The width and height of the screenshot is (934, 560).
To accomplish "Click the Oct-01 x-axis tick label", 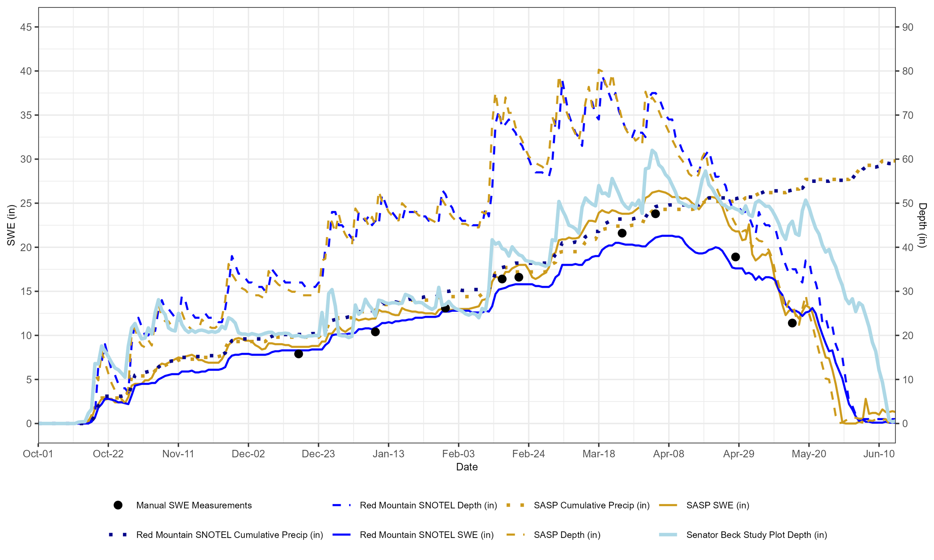I will click(38, 454).
